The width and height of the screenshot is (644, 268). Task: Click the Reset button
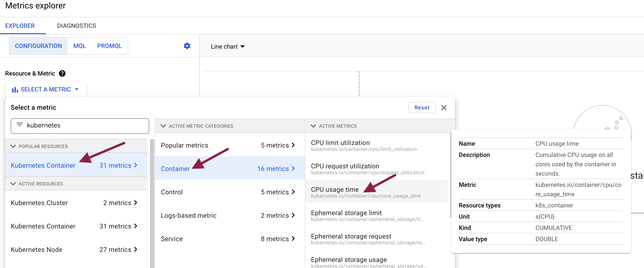[422, 108]
